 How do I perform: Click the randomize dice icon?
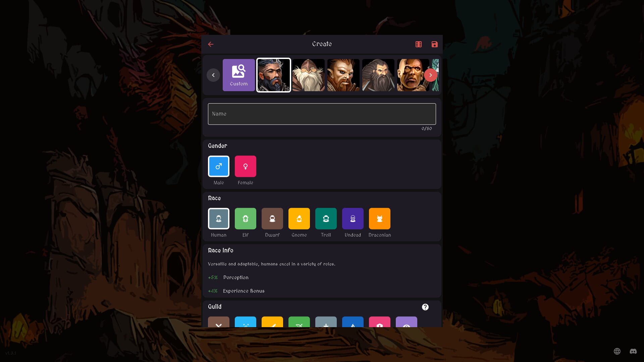[x=418, y=44]
